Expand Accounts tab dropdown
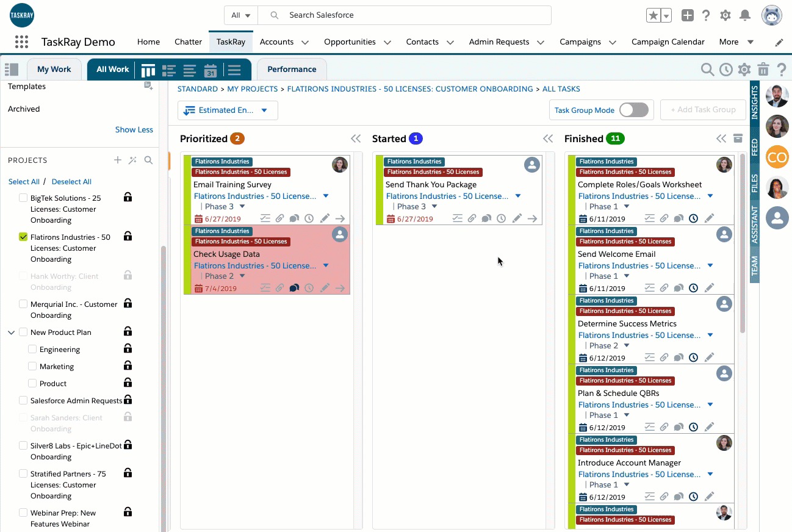 tap(304, 42)
